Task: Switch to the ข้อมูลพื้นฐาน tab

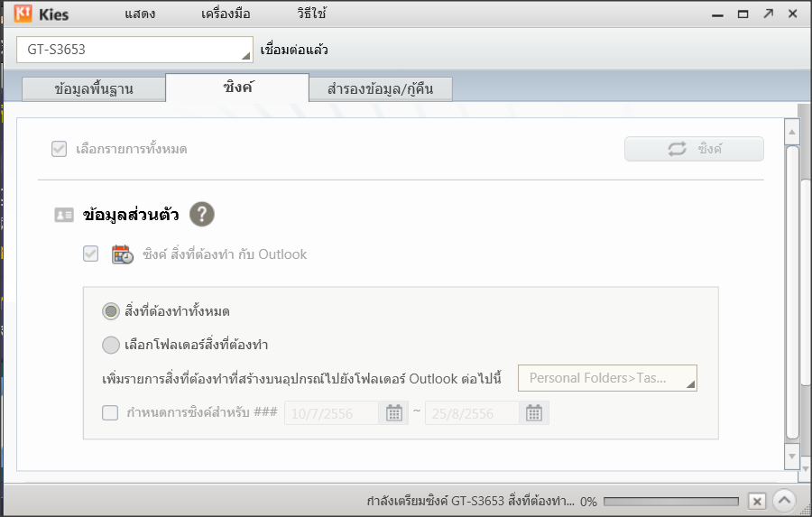Action: tap(94, 89)
